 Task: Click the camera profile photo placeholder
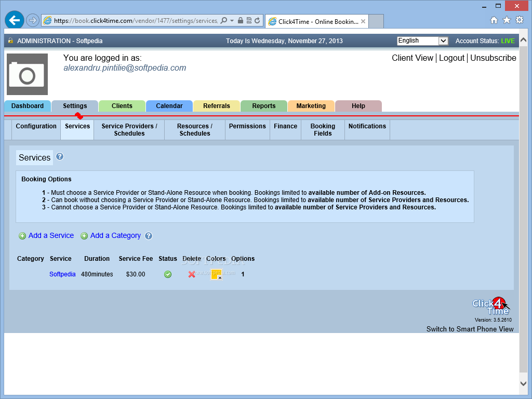coord(27,74)
